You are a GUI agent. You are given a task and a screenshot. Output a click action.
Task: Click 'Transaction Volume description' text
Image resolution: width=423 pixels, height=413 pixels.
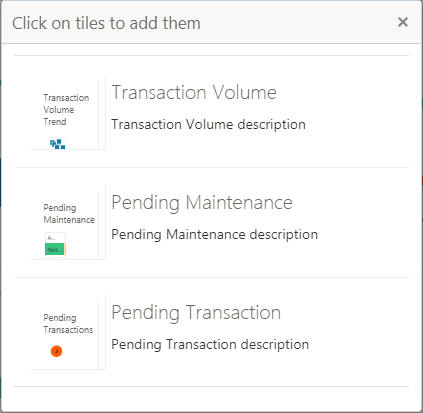click(x=208, y=125)
